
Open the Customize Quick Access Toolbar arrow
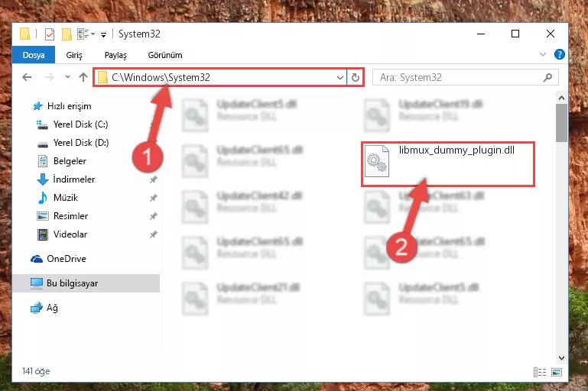click(x=103, y=35)
